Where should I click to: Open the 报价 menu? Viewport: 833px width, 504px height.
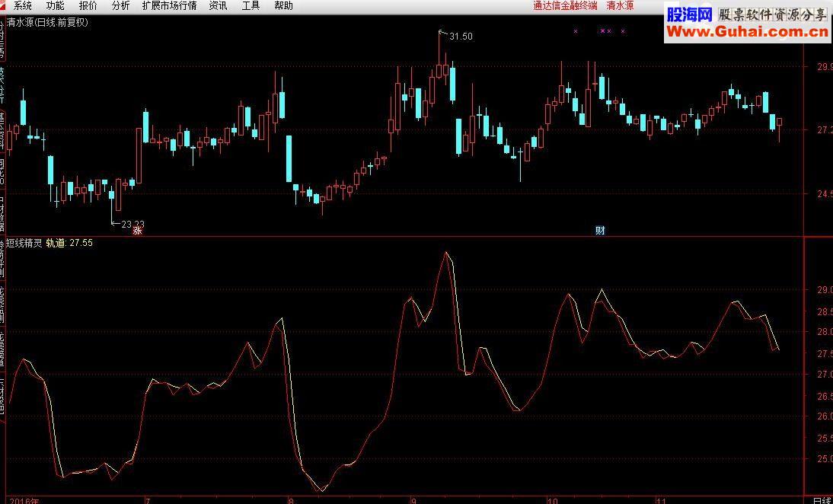coord(88,6)
